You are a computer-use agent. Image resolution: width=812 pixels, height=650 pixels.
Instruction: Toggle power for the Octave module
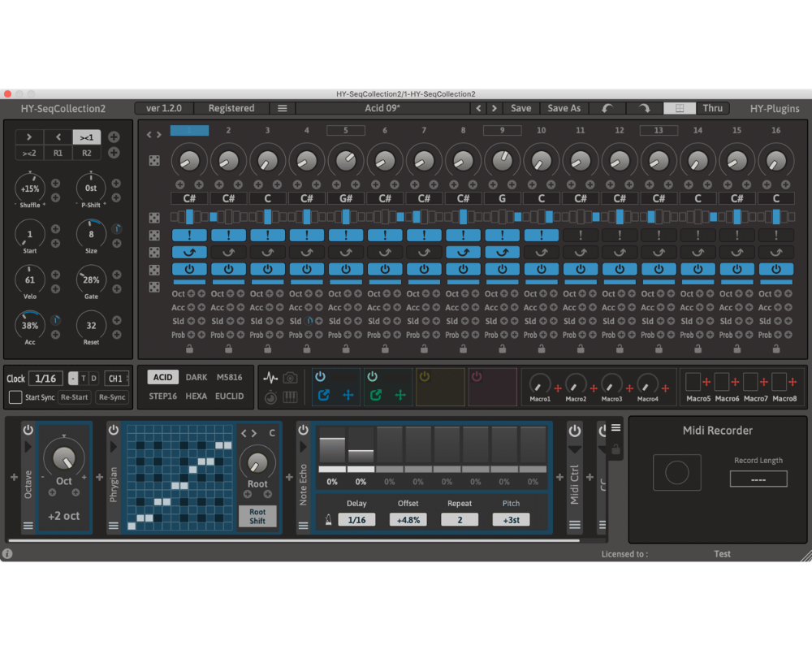click(x=28, y=430)
